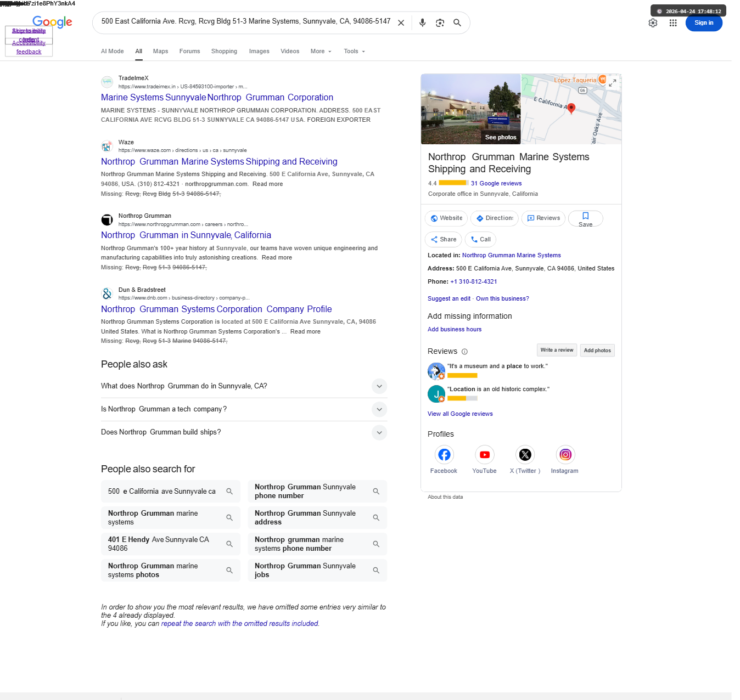
Task: Open 'Northrop Grumman Systems Corporation Company Profile' result
Action: click(x=216, y=309)
